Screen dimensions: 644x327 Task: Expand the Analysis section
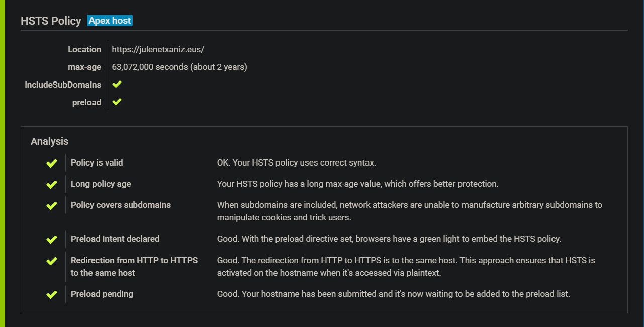click(49, 141)
